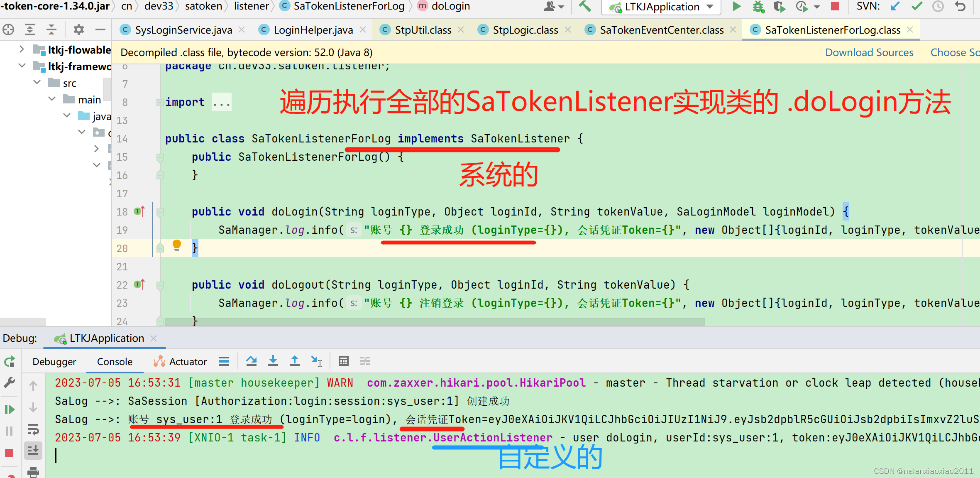
Task: Click the green Run application icon
Action: tap(736, 6)
